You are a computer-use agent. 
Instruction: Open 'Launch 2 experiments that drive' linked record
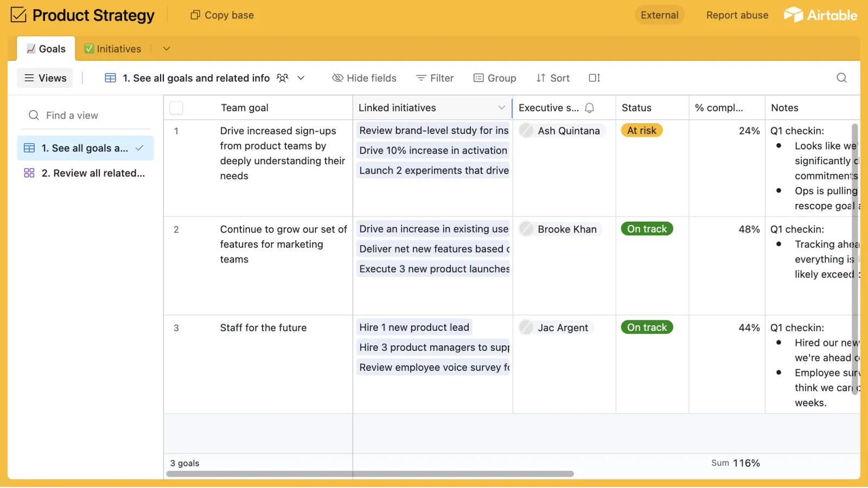click(x=433, y=171)
